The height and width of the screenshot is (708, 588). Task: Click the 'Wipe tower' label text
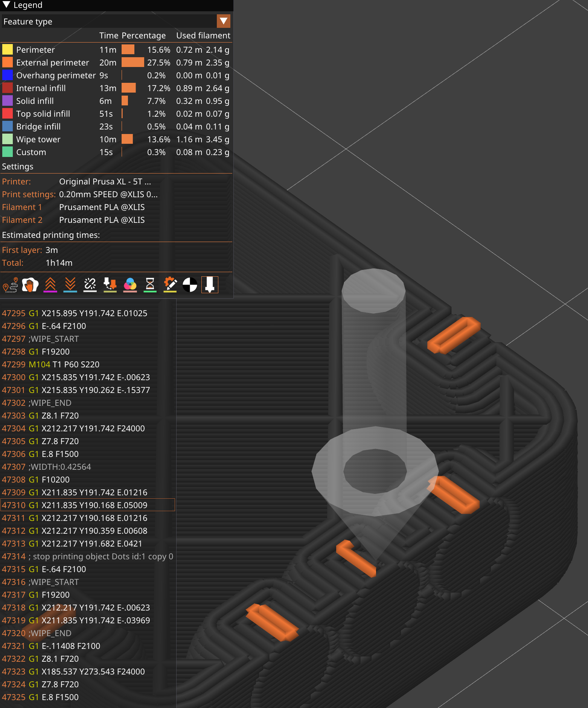pyautogui.click(x=38, y=139)
